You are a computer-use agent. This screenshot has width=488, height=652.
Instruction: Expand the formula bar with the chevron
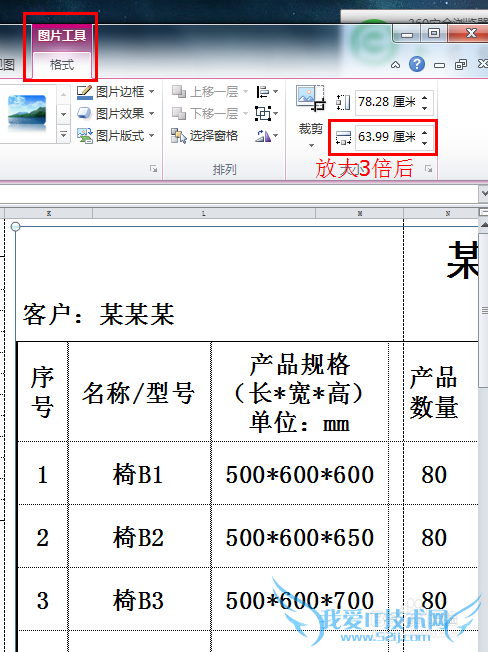pyautogui.click(x=483, y=193)
